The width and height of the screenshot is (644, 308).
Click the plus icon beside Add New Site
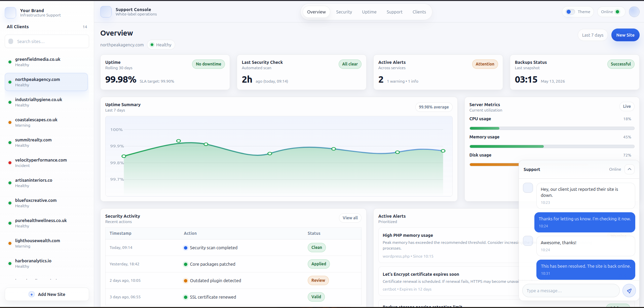coord(32,294)
